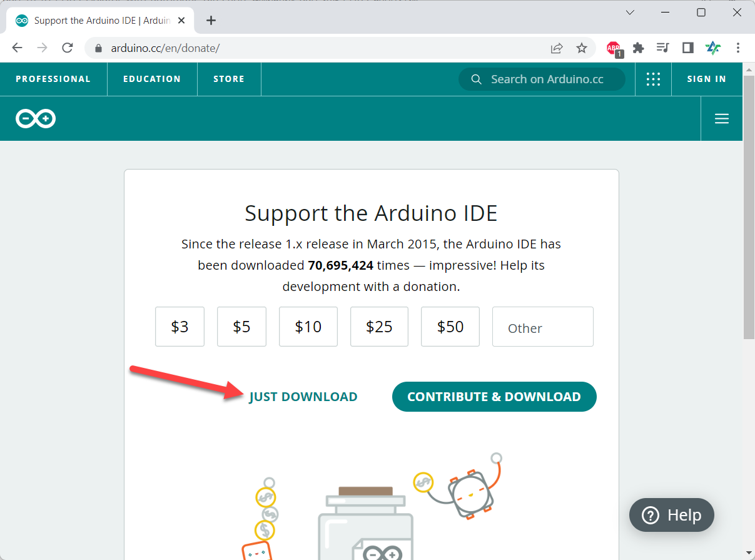Open the Help widget
The image size is (755, 560).
672,515
